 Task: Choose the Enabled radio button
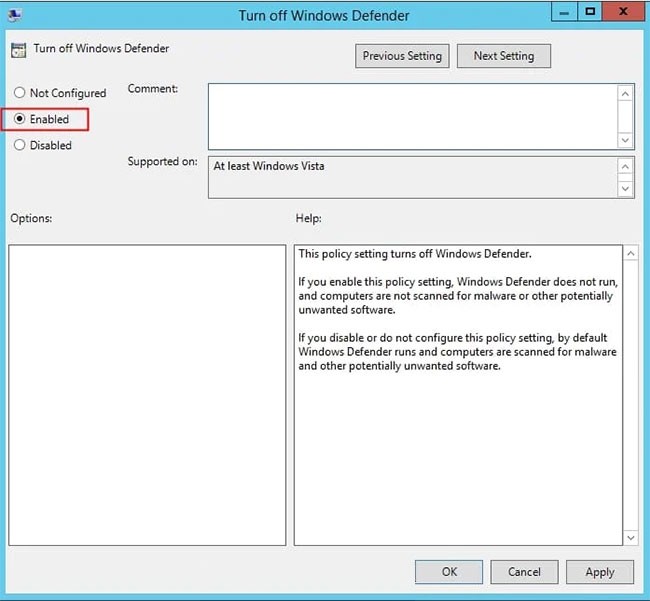click(19, 119)
